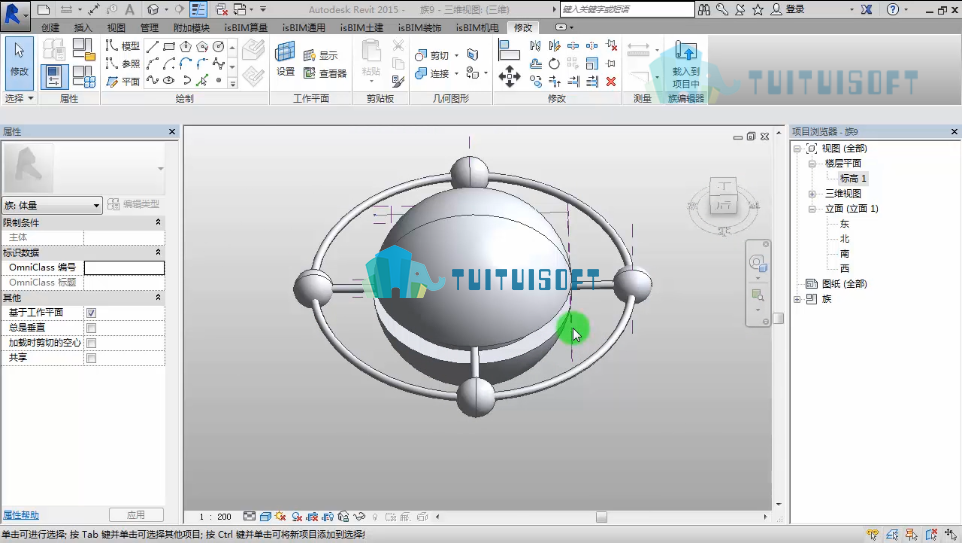Open the 查看器 work plane viewer
962x543 pixels.
pyautogui.click(x=325, y=73)
